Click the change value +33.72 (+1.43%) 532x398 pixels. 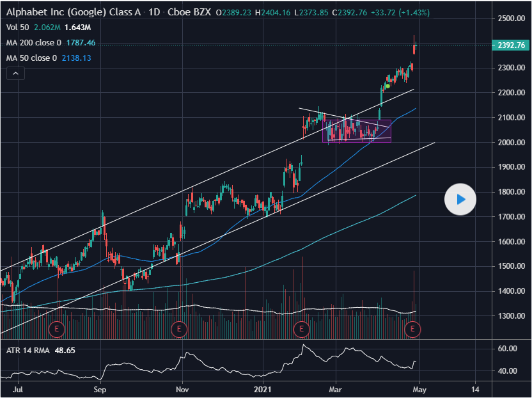tap(400, 13)
